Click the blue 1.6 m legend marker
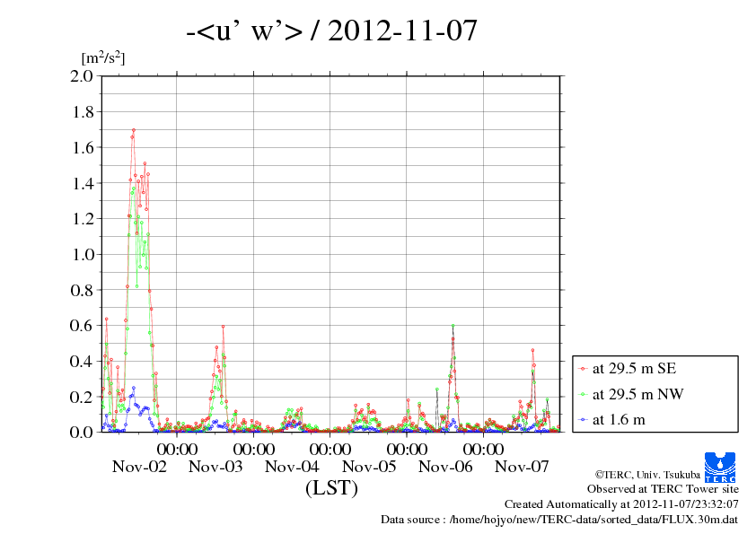Screen dimensions: 756x534 (583, 420)
